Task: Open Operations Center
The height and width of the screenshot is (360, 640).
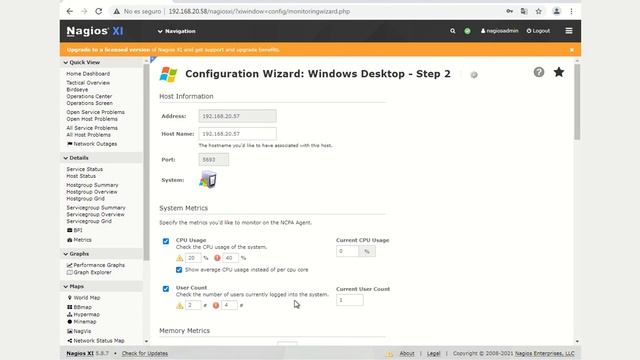Action: [x=89, y=96]
